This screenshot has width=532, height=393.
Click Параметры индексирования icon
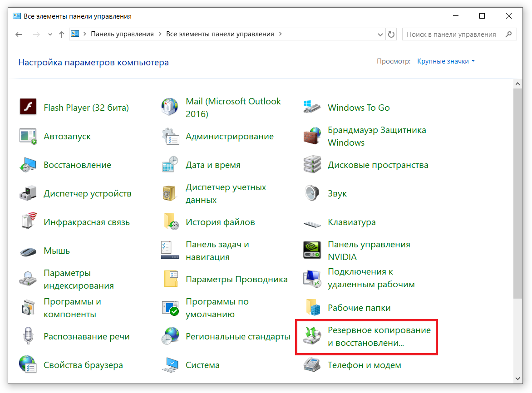pyautogui.click(x=28, y=279)
